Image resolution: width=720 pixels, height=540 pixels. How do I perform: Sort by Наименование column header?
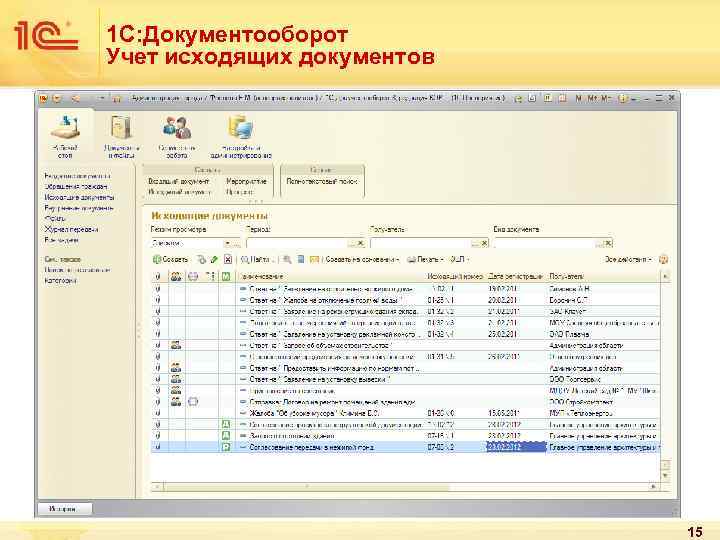pos(331,276)
